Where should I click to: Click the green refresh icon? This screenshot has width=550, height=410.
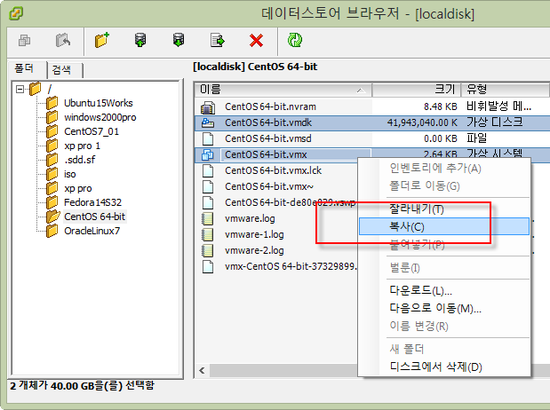(295, 40)
